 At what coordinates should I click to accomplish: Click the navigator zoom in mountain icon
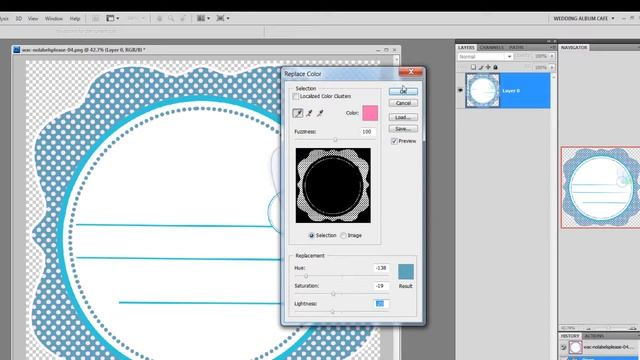coord(633,328)
